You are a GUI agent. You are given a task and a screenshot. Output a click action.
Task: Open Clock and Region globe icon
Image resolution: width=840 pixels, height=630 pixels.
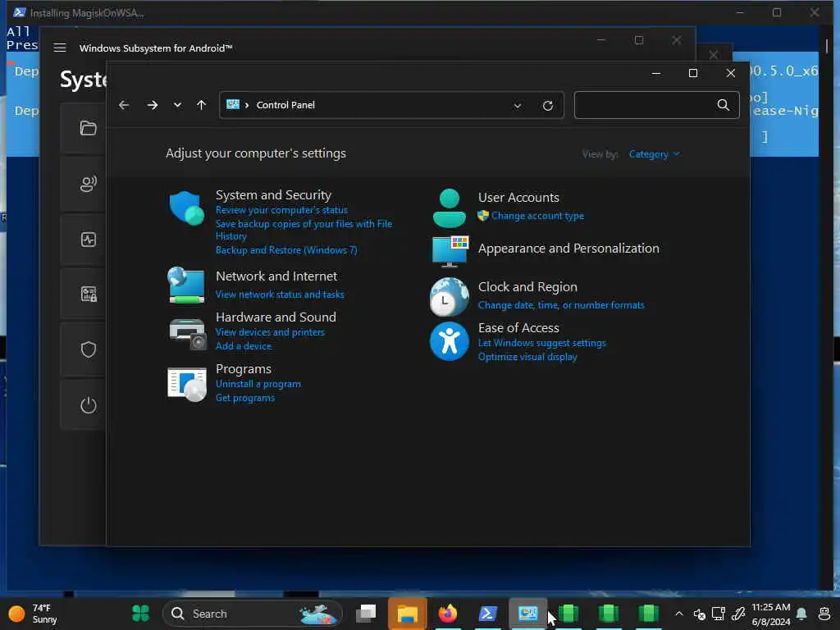pyautogui.click(x=449, y=297)
